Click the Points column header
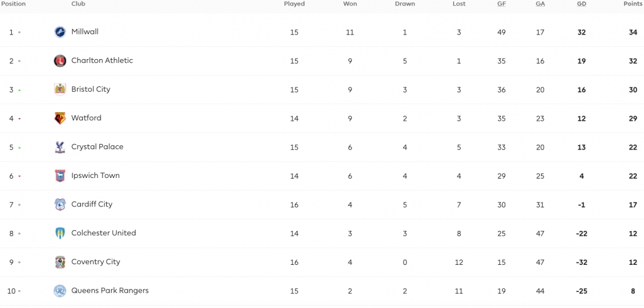Viewport: 644px width, 308px height. pos(632,4)
